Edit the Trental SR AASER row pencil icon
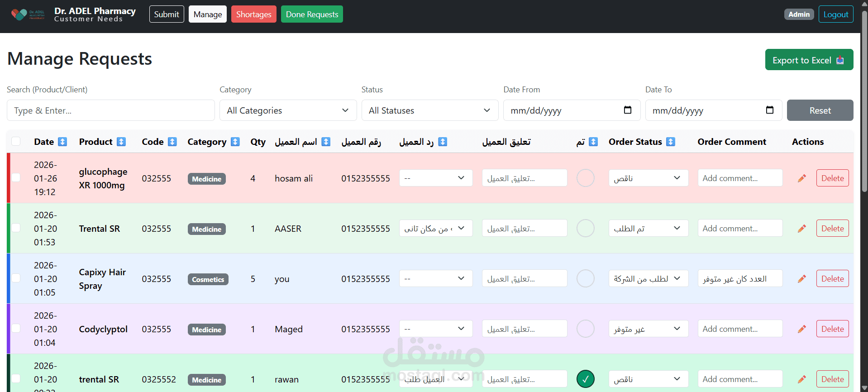Image resolution: width=868 pixels, height=392 pixels. coord(802,229)
